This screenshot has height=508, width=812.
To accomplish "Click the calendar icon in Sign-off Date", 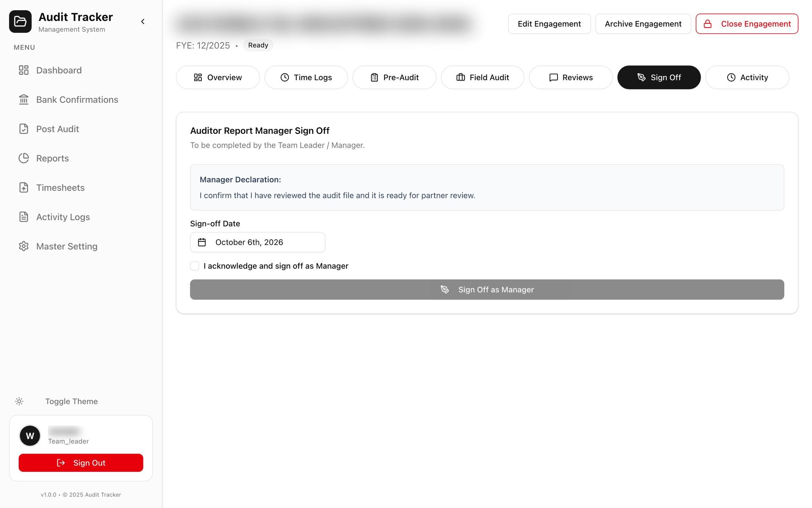I will (202, 242).
